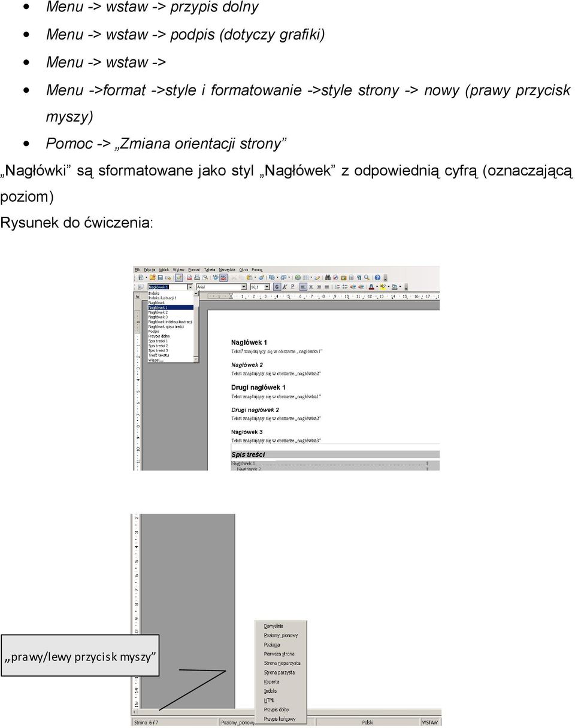575x728 pixels.
Task: Toggle Underline formatting (P button)
Action: coord(293,287)
